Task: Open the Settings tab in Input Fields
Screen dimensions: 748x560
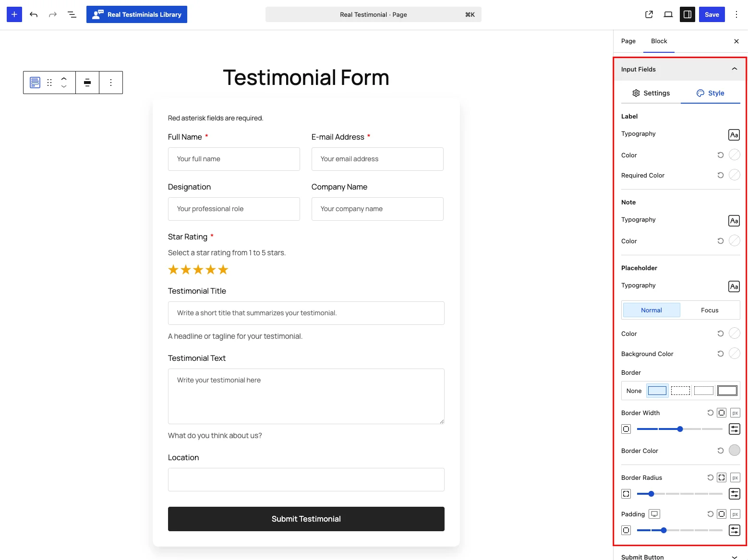Action: 651,93
